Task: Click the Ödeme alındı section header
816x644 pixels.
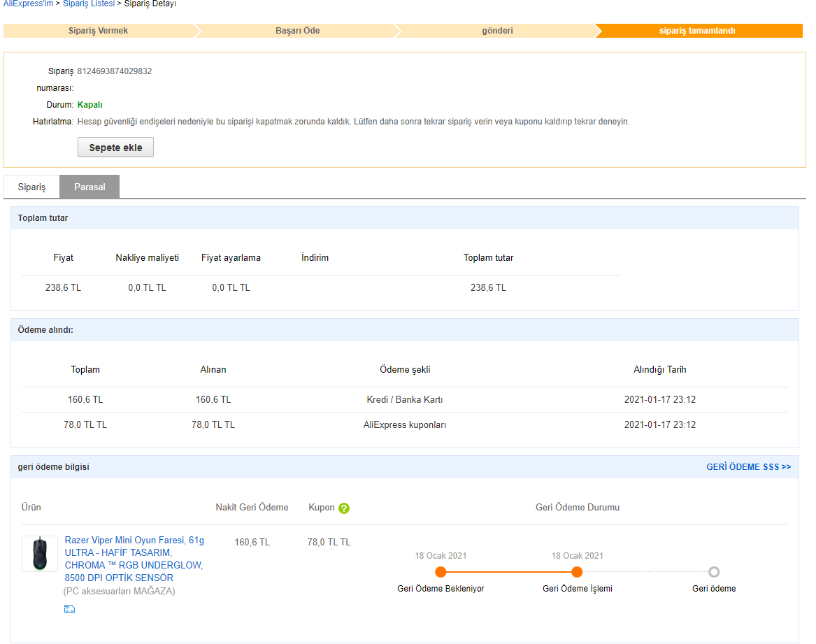Action: point(405,330)
